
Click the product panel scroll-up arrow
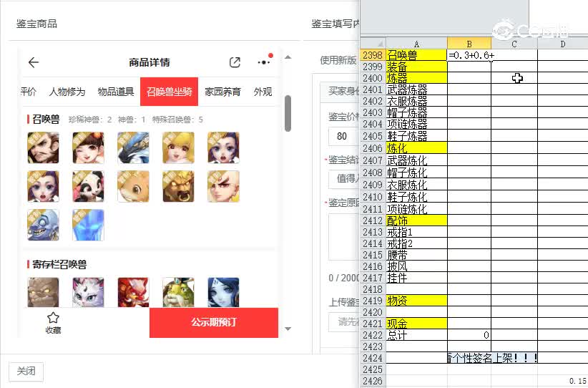pos(288,57)
